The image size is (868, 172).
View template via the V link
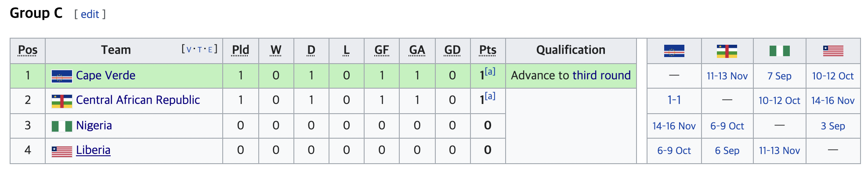click(x=189, y=50)
